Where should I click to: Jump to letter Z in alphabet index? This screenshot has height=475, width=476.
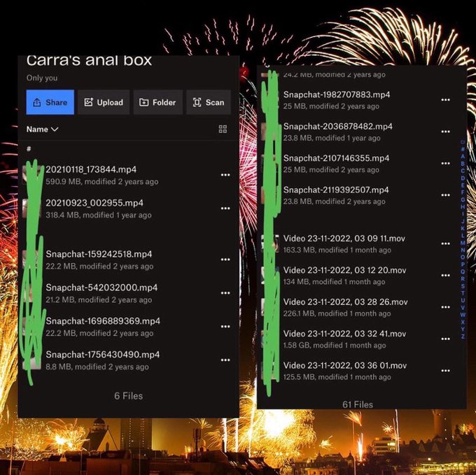(x=463, y=336)
